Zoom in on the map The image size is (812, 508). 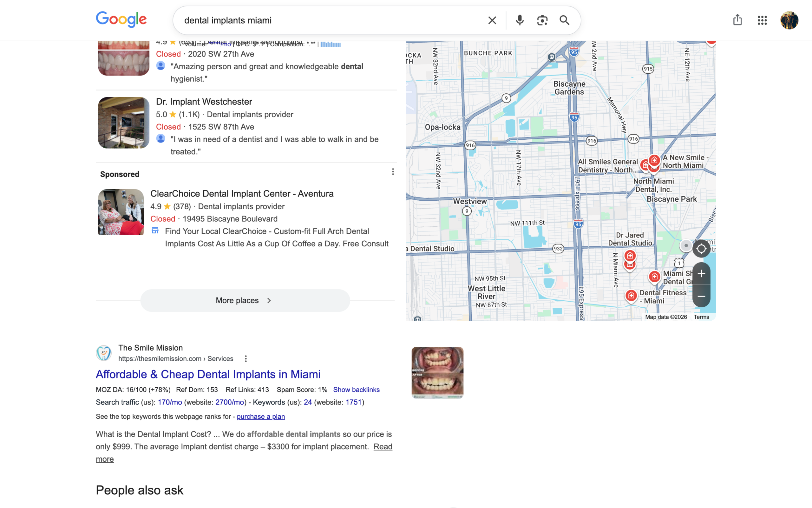tap(701, 273)
